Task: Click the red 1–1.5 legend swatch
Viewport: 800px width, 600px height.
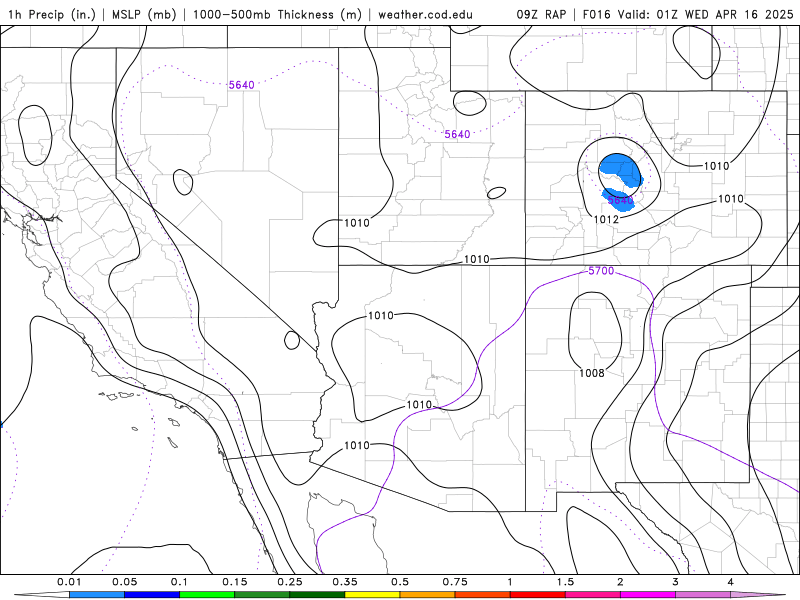Action: (538, 595)
